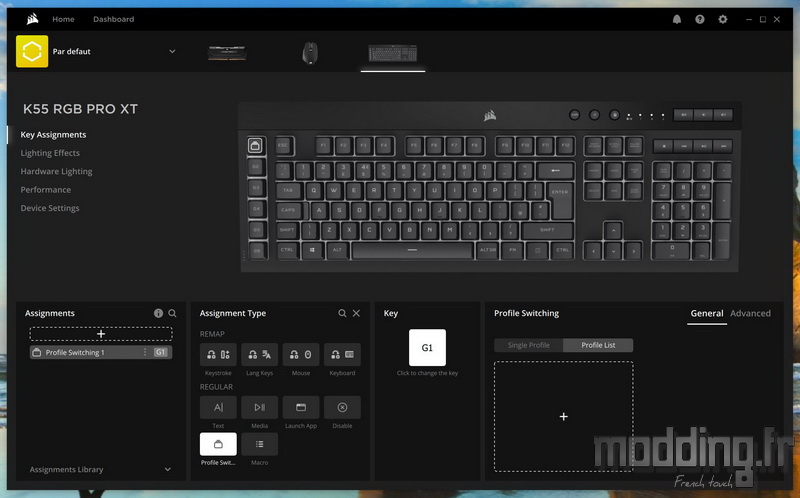Choose the Keyboard remap type
This screenshot has width=800, height=498.
click(x=342, y=355)
